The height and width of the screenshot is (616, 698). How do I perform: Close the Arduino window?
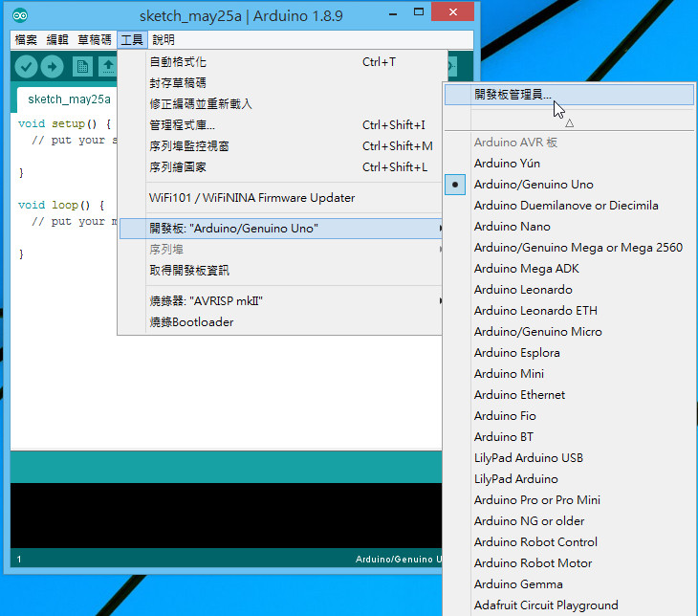[452, 12]
